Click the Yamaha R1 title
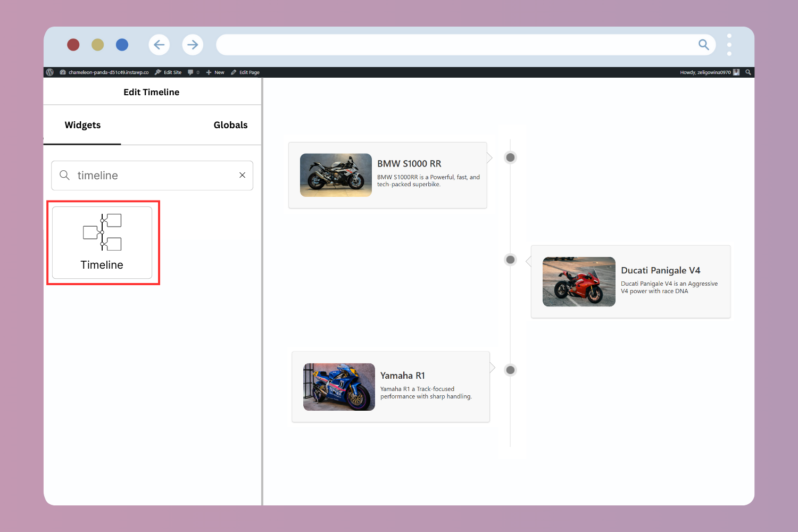Image resolution: width=798 pixels, height=532 pixels. point(403,376)
